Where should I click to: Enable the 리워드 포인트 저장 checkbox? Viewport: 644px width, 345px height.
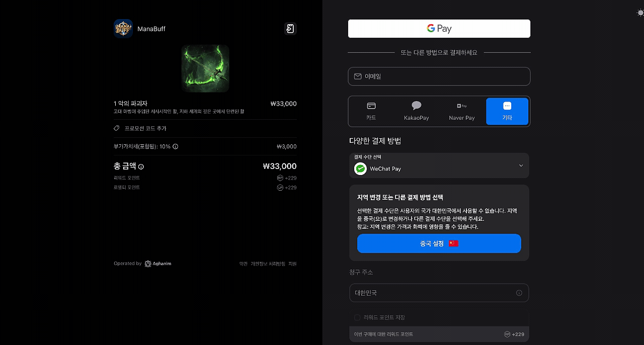pyautogui.click(x=357, y=317)
